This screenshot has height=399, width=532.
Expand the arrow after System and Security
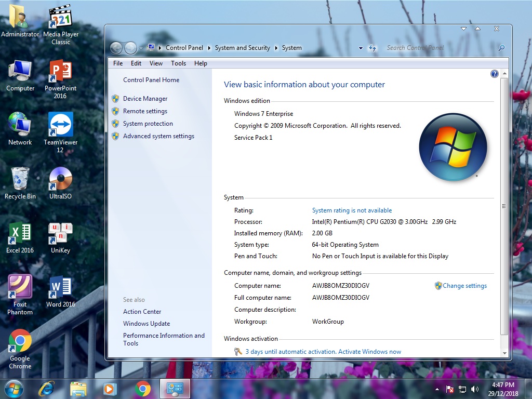click(x=276, y=48)
